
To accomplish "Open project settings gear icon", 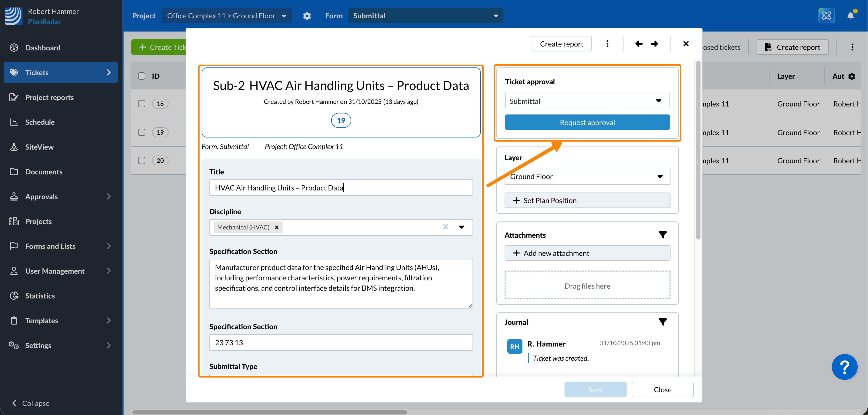I will (307, 16).
